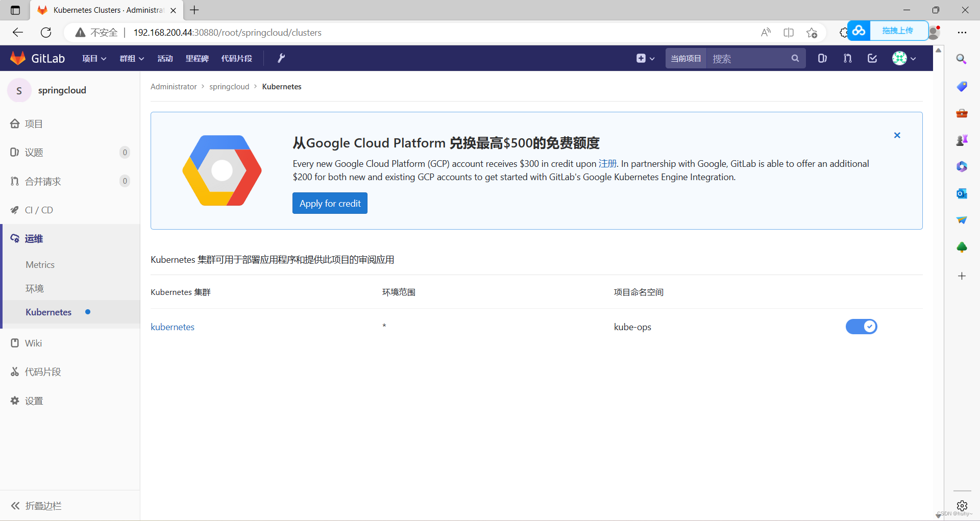
Task: Reload the page with refresh icon
Action: tap(46, 33)
